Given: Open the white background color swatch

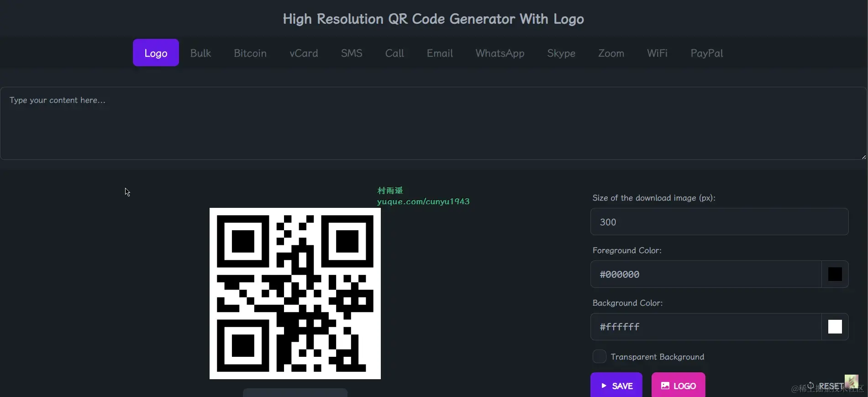Looking at the screenshot, I should pos(835,327).
